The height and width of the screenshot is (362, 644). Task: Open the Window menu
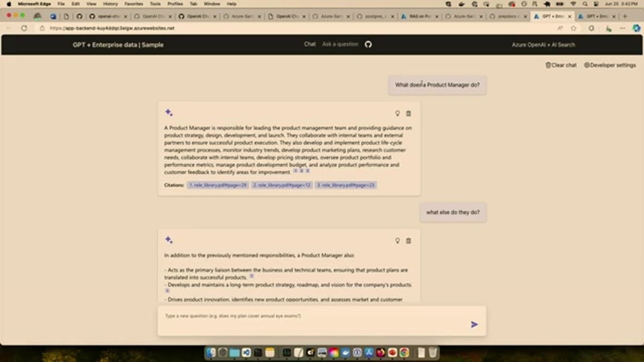point(212,4)
